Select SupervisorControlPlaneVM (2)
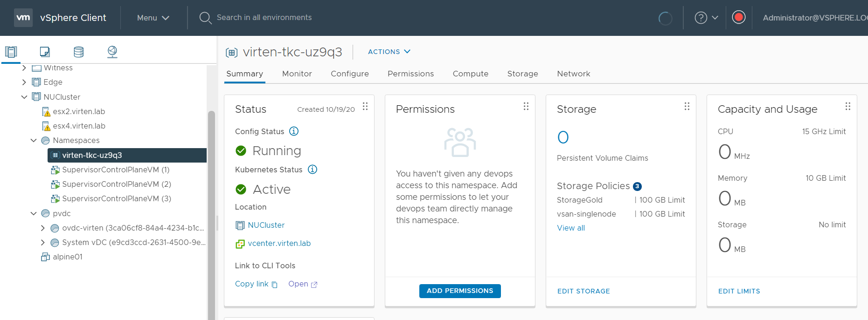This screenshot has height=320, width=868. (x=117, y=184)
